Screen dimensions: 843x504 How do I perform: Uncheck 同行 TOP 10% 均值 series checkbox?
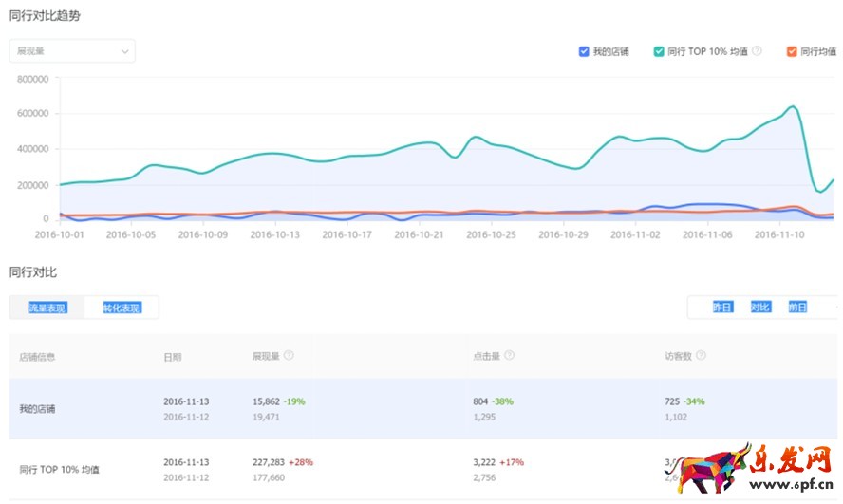[659, 51]
